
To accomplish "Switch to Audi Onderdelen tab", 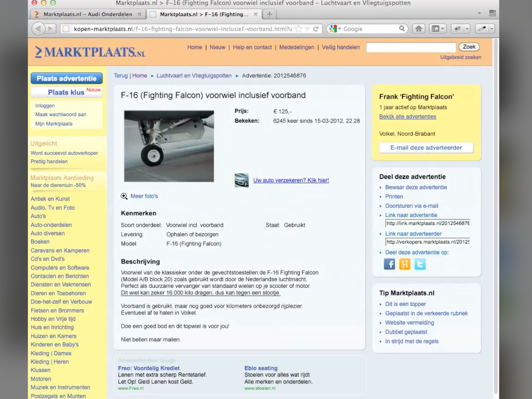I will pyautogui.click(x=88, y=14).
